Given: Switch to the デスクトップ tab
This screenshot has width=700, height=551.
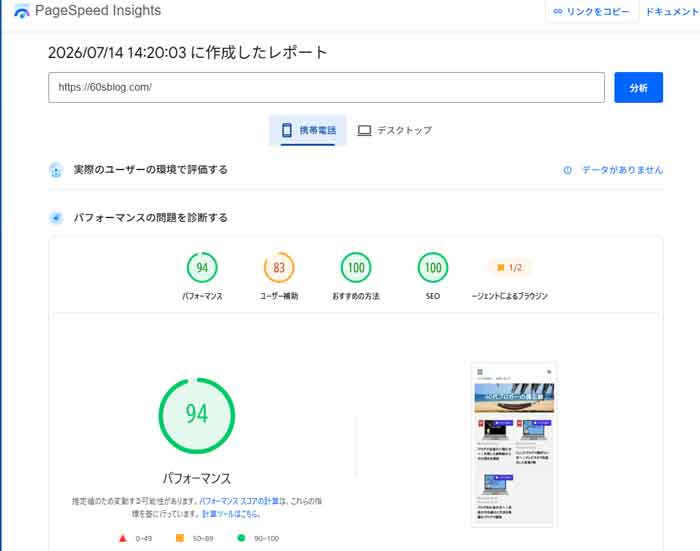Looking at the screenshot, I should [x=395, y=130].
